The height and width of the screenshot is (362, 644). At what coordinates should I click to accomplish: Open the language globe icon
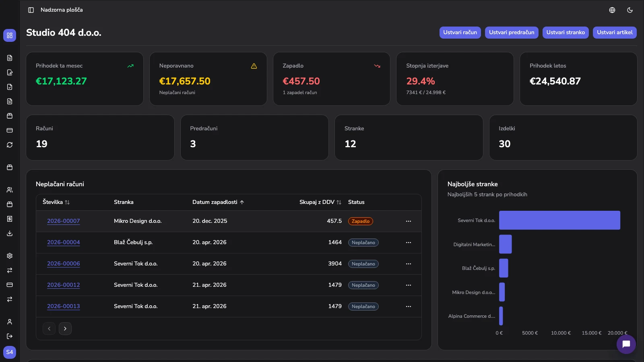[x=612, y=10]
